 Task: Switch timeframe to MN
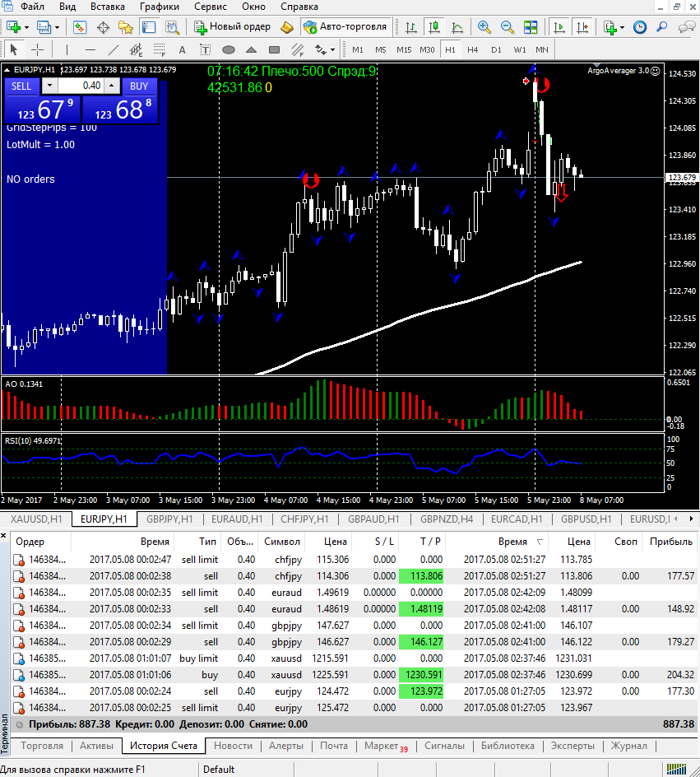pyautogui.click(x=542, y=49)
